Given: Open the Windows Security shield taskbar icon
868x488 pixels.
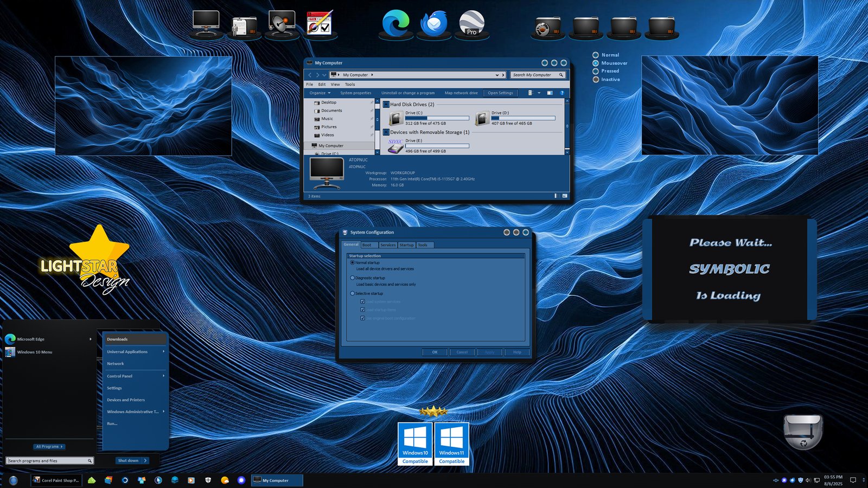Looking at the screenshot, I should pyautogui.click(x=208, y=480).
